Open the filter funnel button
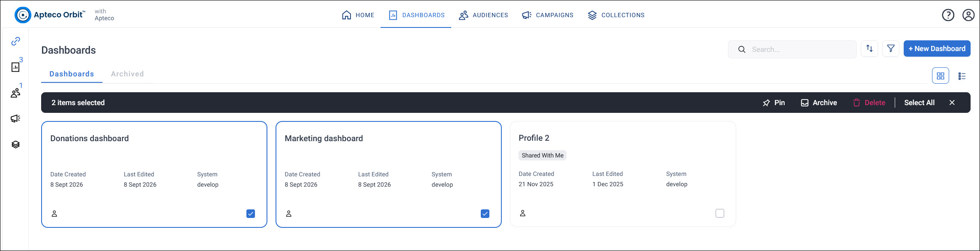Screen dimensions: 980x251 [x=891, y=48]
